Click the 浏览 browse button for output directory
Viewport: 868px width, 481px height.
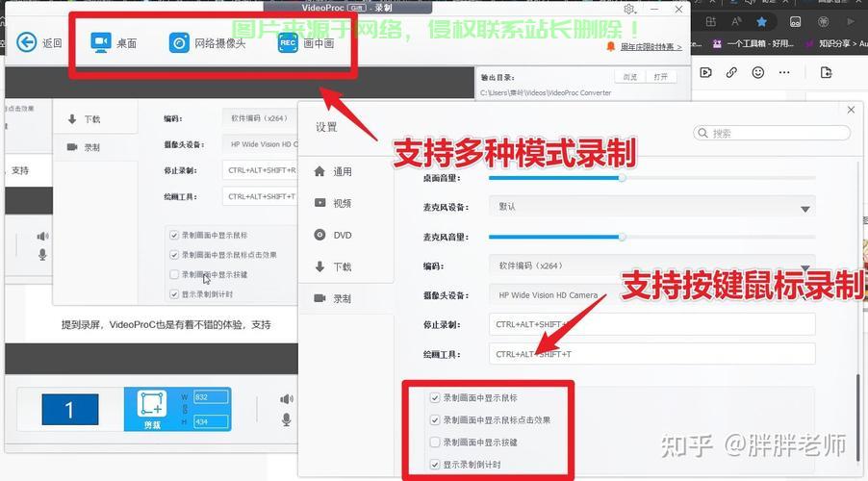click(x=629, y=76)
